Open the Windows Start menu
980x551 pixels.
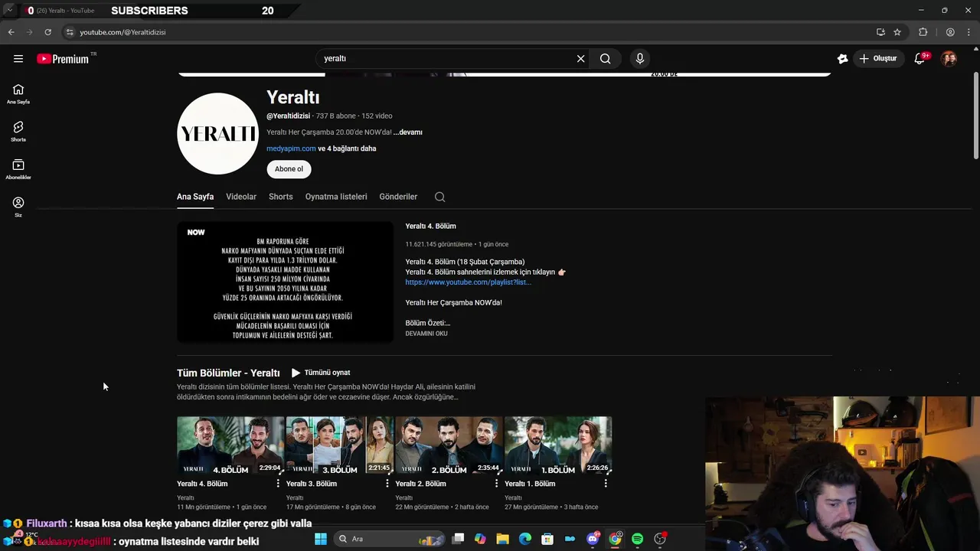(x=321, y=539)
